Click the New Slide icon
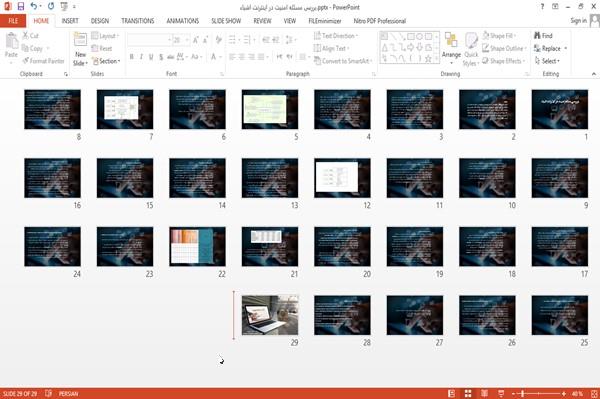The image size is (600, 399). tap(80, 39)
